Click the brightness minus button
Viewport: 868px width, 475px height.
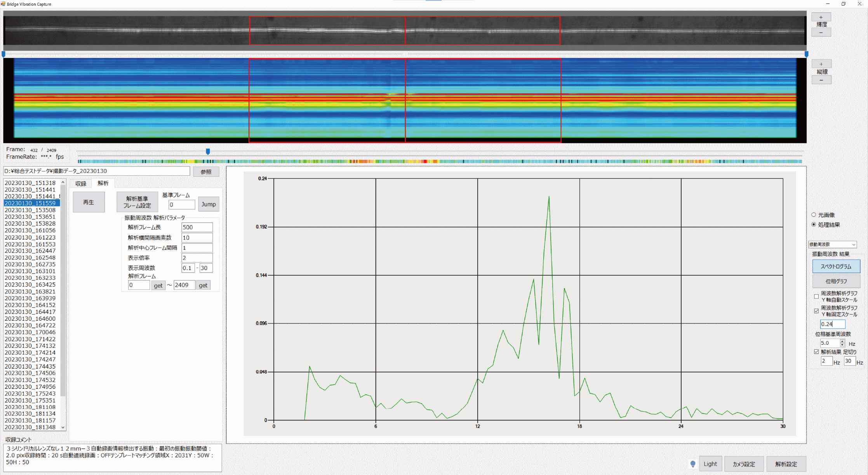(821, 33)
